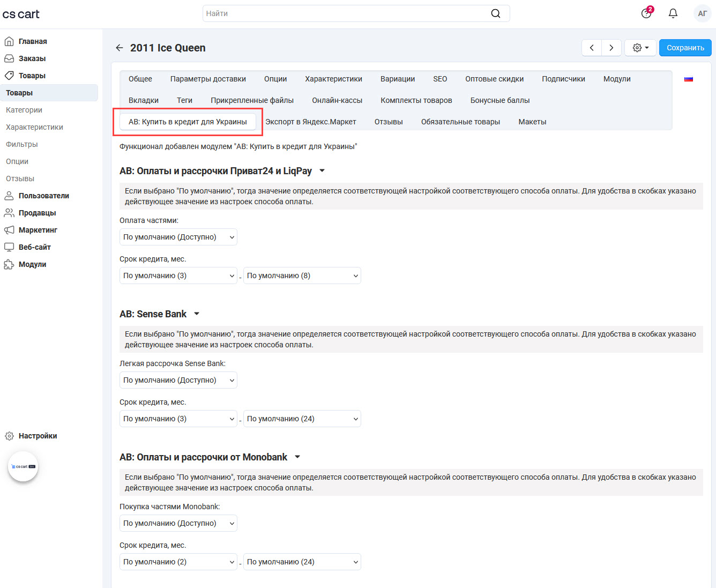Open the gear actions dropdown

click(x=640, y=48)
